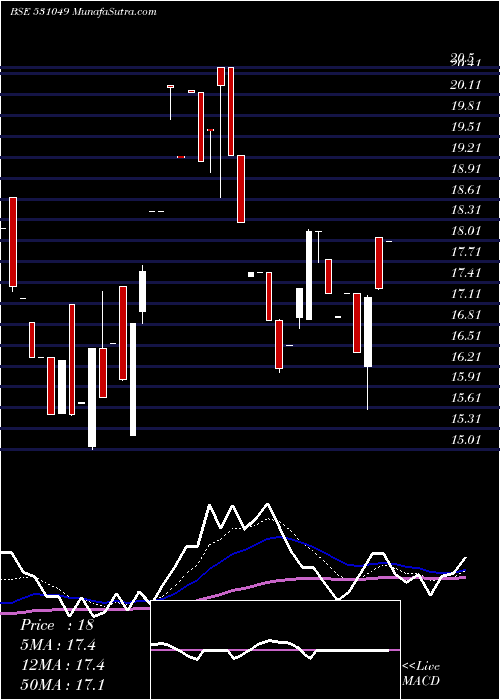Click the tall white candle touching 15.01
Image resolution: width=500 pixels, height=700 pixels.
click(x=92, y=397)
